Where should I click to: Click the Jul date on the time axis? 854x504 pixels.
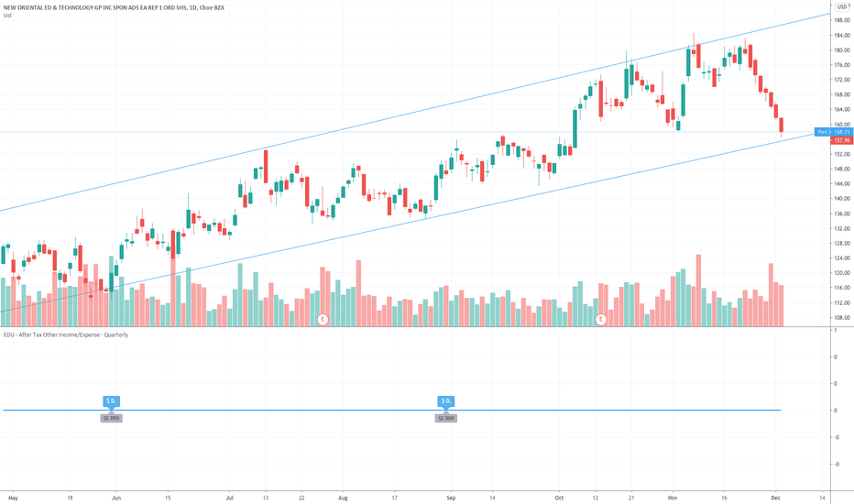click(229, 498)
